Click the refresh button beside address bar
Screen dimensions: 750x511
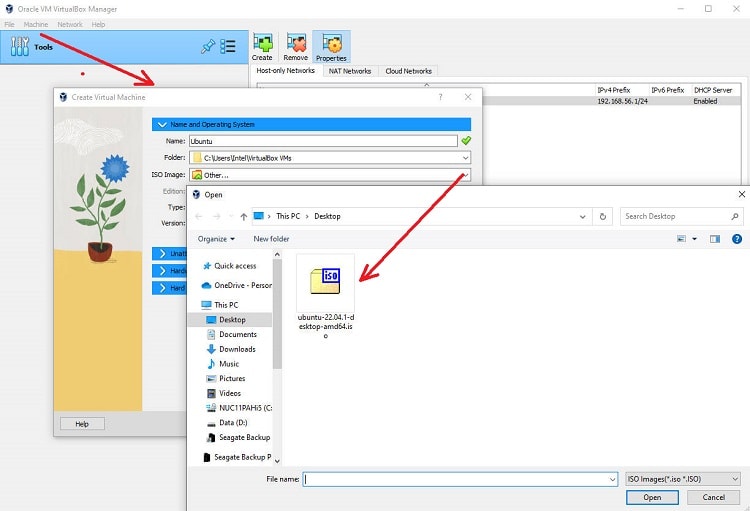(x=603, y=217)
